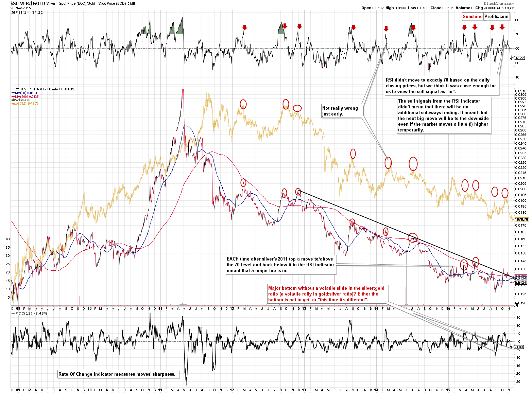Click the 0.0131 last price tag on axis

520,283
